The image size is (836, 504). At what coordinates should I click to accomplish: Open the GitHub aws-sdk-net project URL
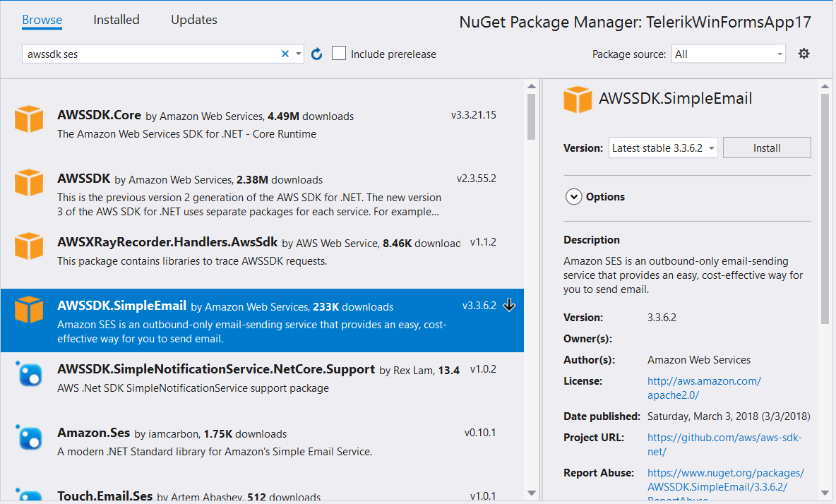click(724, 445)
